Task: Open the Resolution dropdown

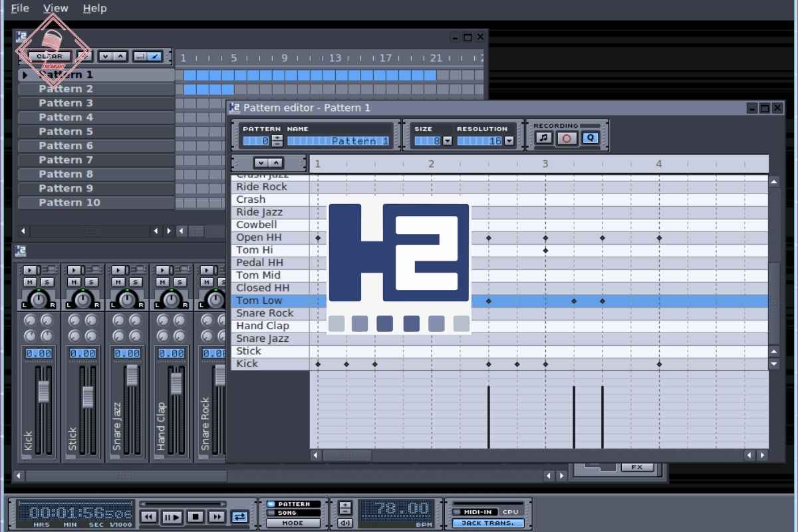Action: click(509, 141)
